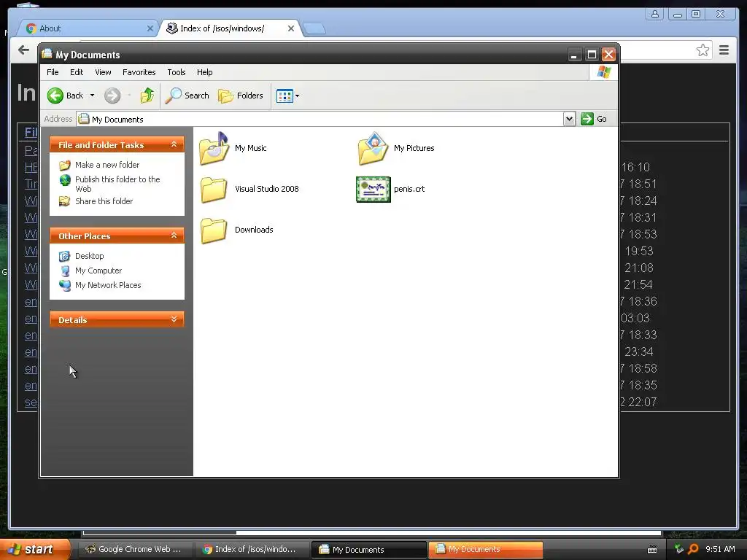
Task: Click the orange My Documents taskbar button
Action: coord(485,550)
